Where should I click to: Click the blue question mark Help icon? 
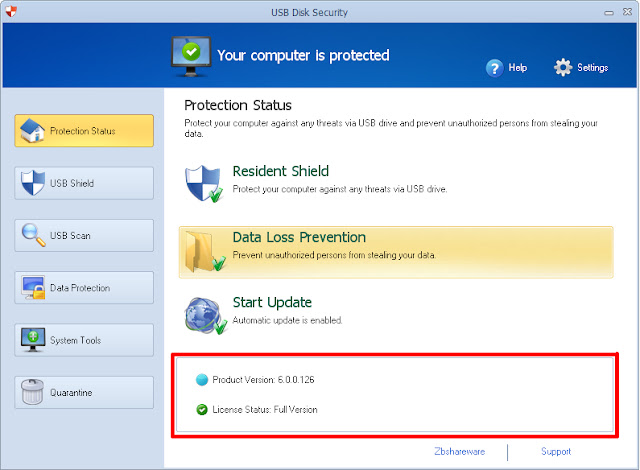494,68
